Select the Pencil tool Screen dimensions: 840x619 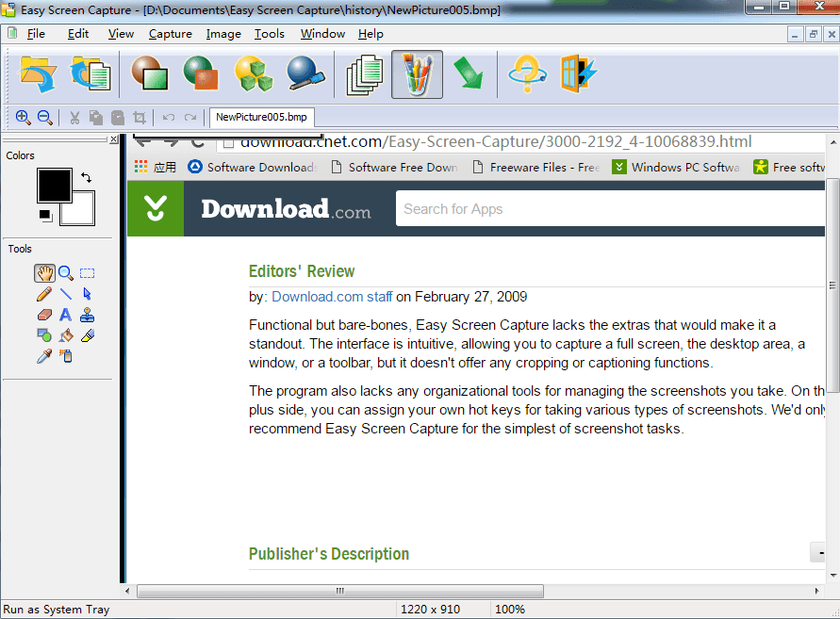pos(44,294)
